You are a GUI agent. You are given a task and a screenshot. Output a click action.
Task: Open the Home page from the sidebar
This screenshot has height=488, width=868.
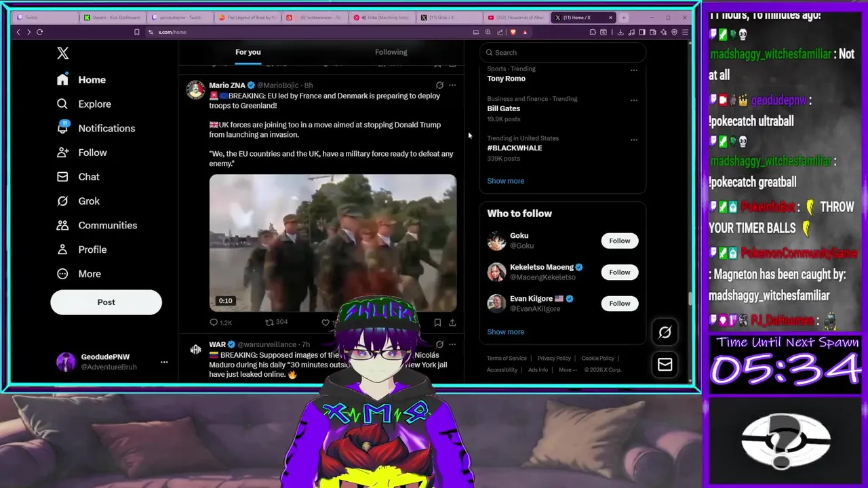click(81, 79)
